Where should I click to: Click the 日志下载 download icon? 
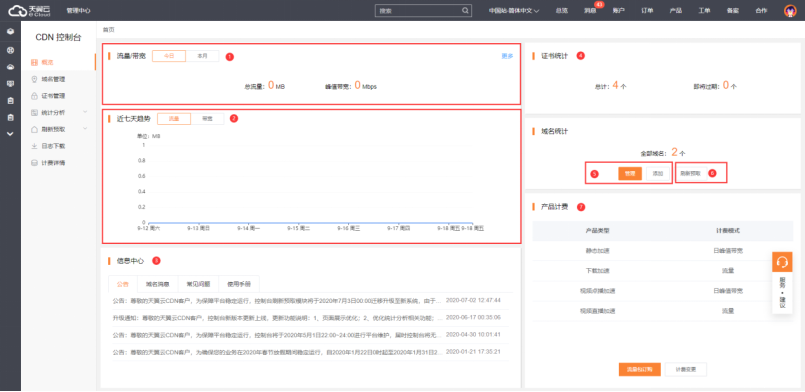(34, 146)
